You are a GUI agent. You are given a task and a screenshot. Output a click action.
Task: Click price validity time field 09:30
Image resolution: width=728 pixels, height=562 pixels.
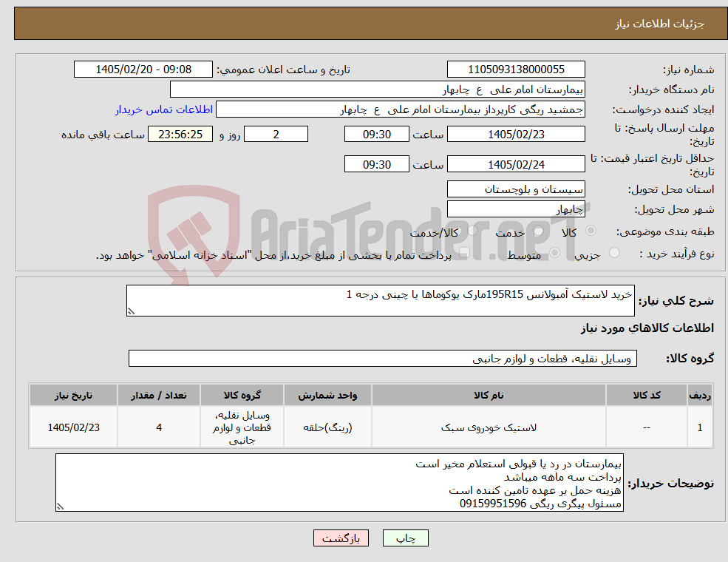376,164
